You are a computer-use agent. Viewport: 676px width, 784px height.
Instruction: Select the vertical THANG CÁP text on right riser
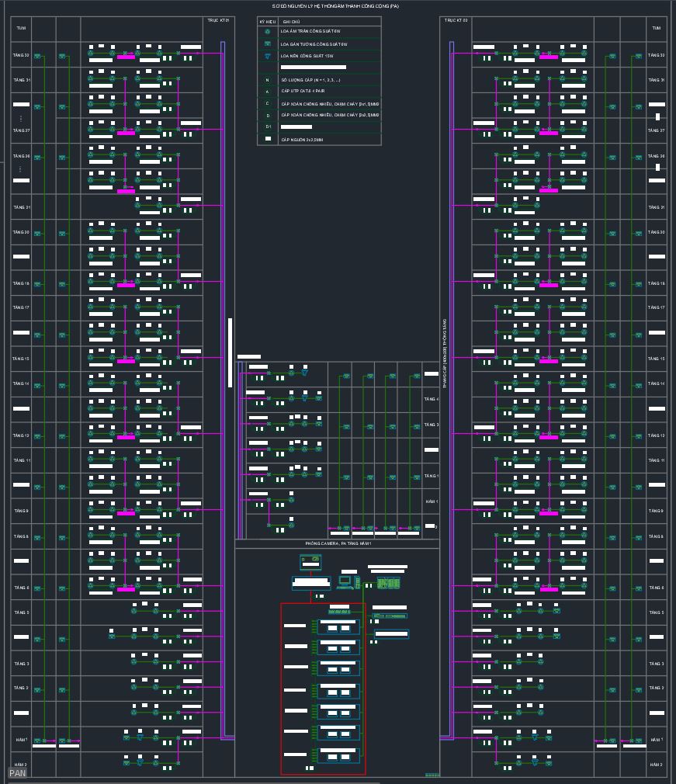(445, 353)
